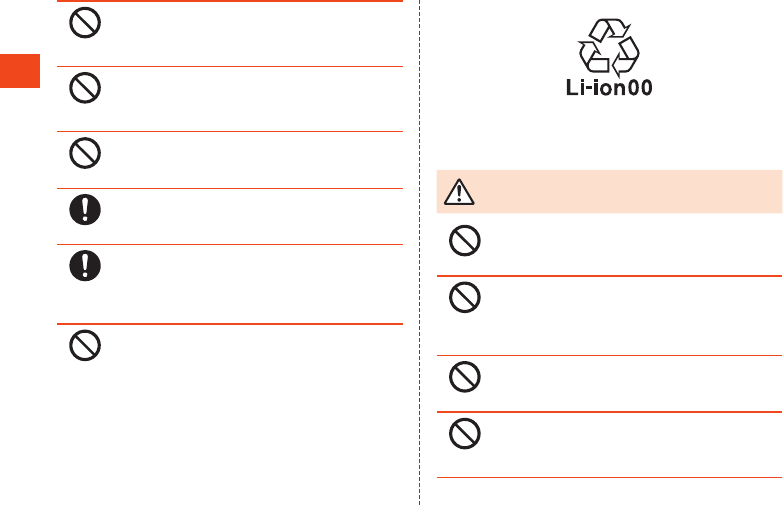Select the orange chapter tab on page edge
Screen dimensions: 783x505
(x=20, y=70)
